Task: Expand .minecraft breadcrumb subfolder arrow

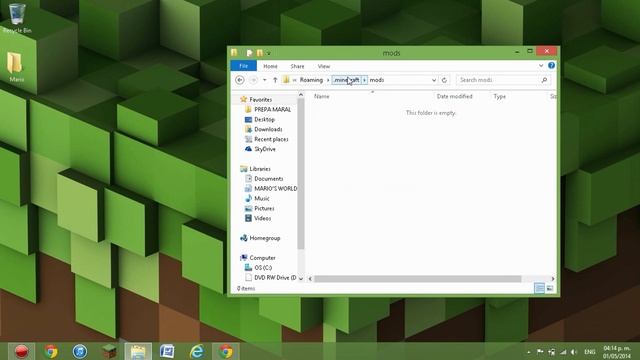Action: pyautogui.click(x=364, y=80)
